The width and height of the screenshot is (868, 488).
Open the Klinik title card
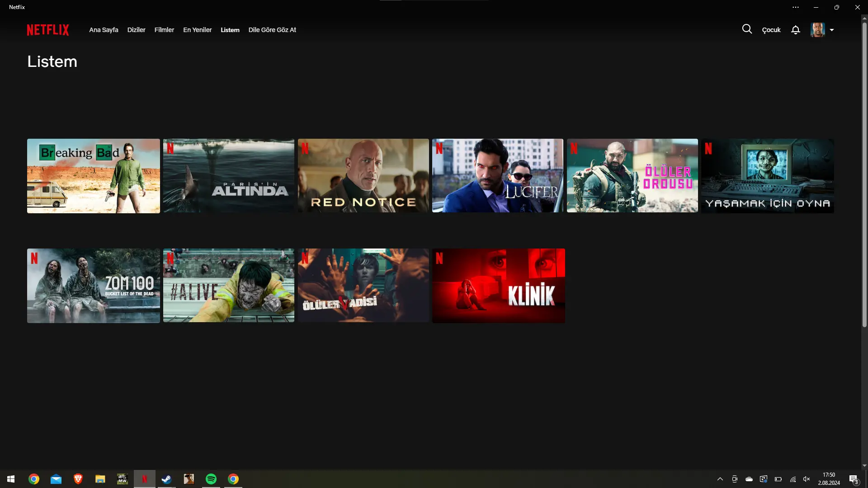[499, 286]
